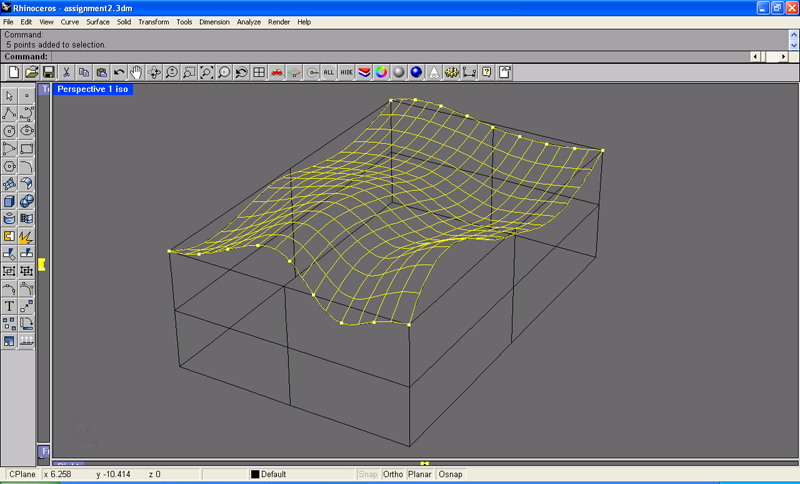Viewport: 800px width, 484px height.
Task: Toggle Osnap in the status bar
Action: 451,474
